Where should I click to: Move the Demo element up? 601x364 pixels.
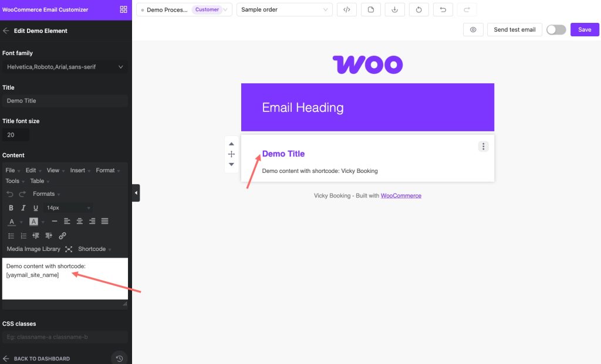point(231,144)
